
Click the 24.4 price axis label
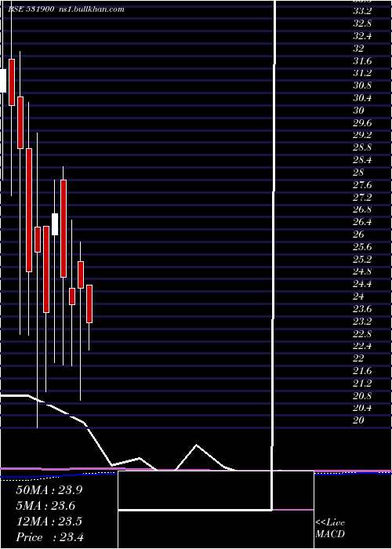click(362, 284)
